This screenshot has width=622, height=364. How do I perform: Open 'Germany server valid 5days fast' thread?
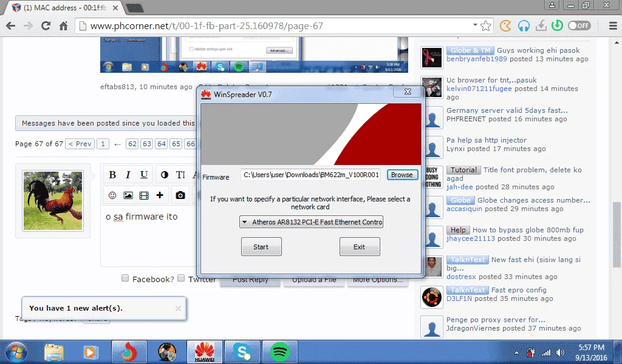(507, 110)
